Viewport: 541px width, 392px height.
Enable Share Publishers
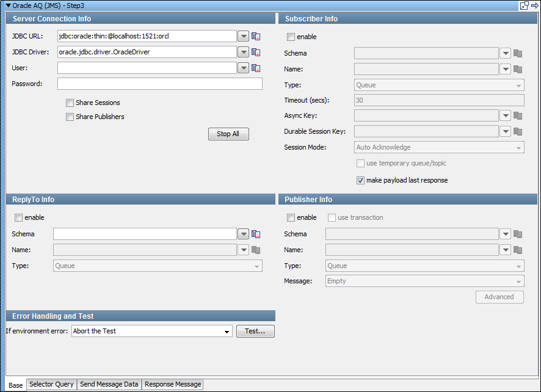70,117
